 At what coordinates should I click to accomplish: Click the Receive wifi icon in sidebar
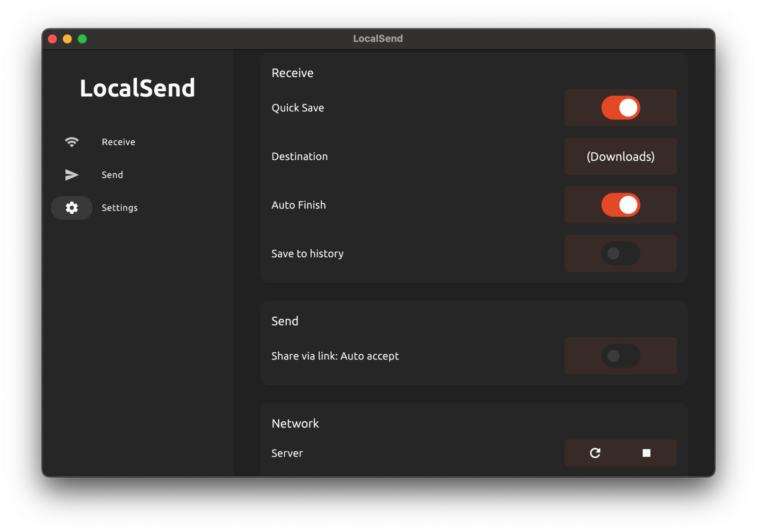(x=72, y=142)
